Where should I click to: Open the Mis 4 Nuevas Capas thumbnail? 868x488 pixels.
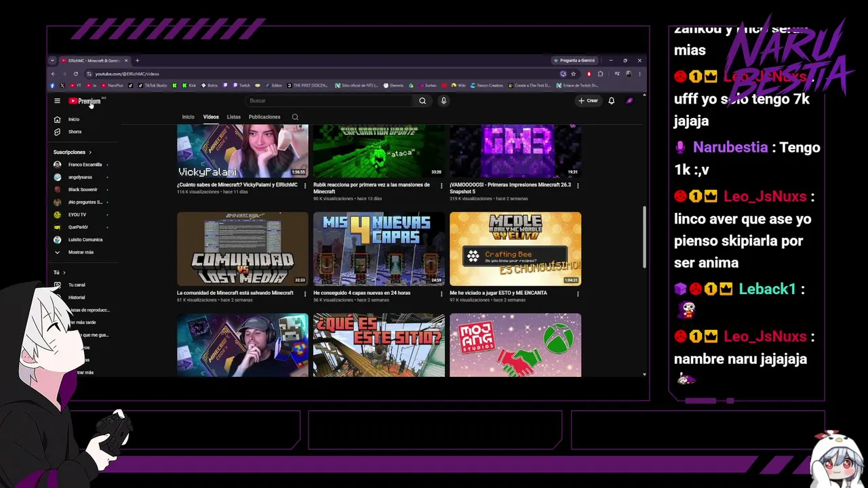[x=379, y=249]
